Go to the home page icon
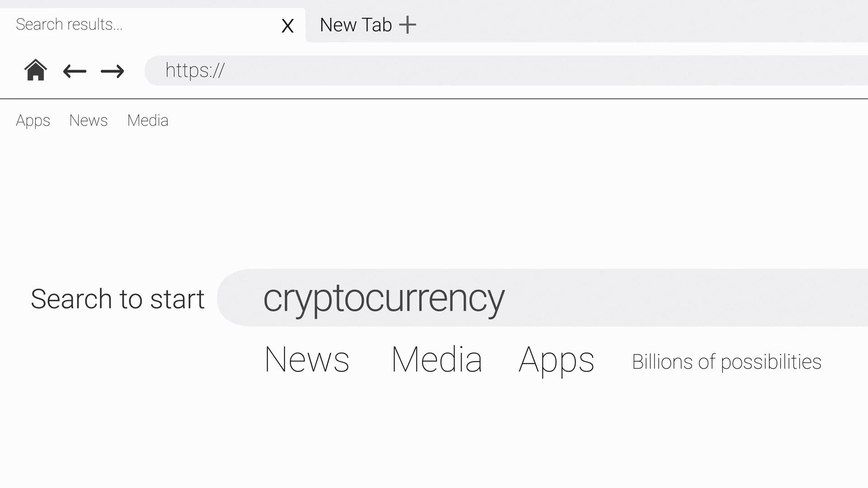Image resolution: width=868 pixels, height=488 pixels. click(x=35, y=70)
